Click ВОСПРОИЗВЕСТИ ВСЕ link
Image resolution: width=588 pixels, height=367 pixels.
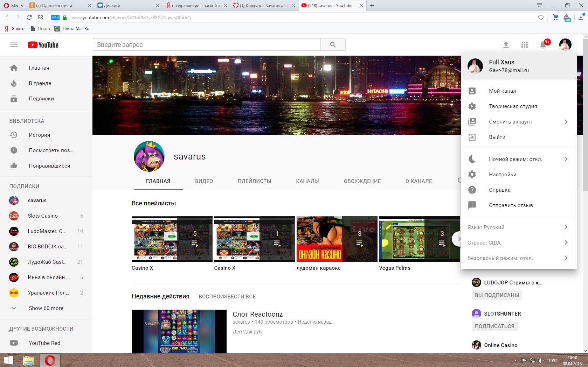(227, 297)
